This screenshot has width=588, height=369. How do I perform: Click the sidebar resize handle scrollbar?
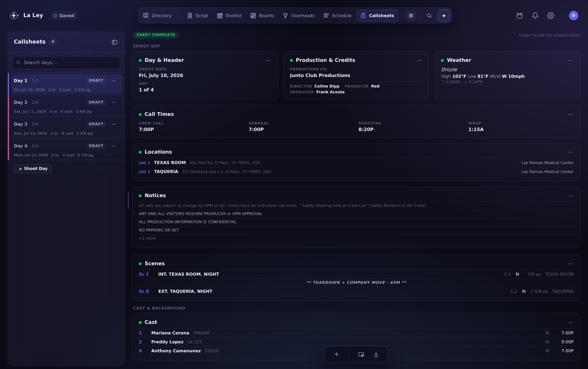(128, 200)
